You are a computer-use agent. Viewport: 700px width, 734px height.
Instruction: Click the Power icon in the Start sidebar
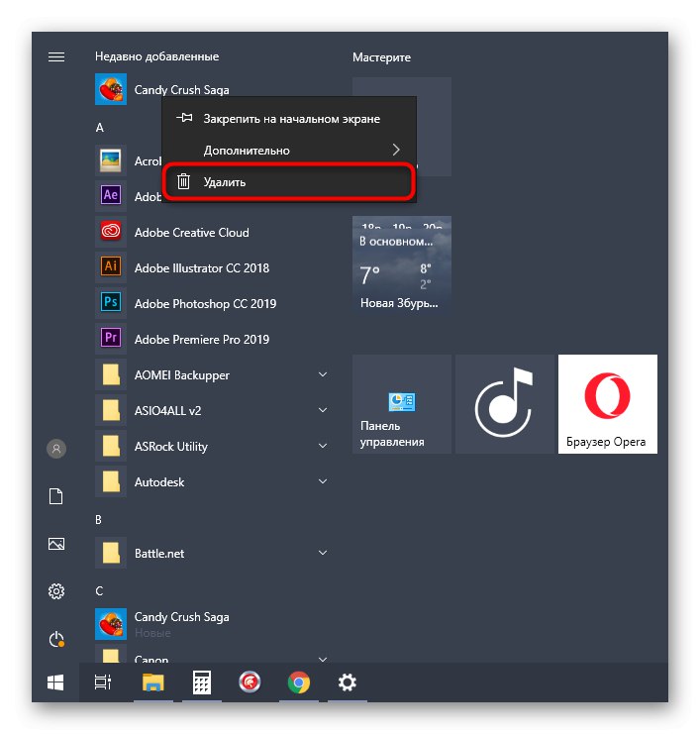(x=56, y=639)
